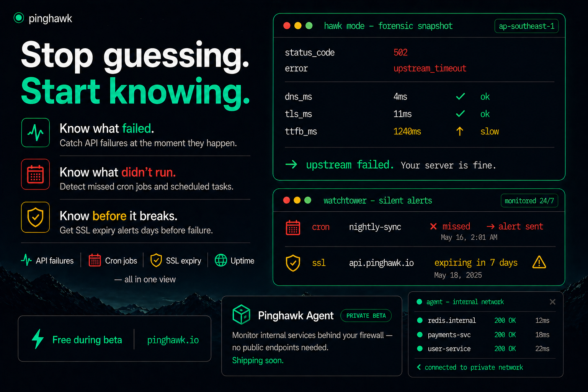This screenshot has width=588, height=392.
Task: Click the red X beside missed
Action: click(x=433, y=227)
